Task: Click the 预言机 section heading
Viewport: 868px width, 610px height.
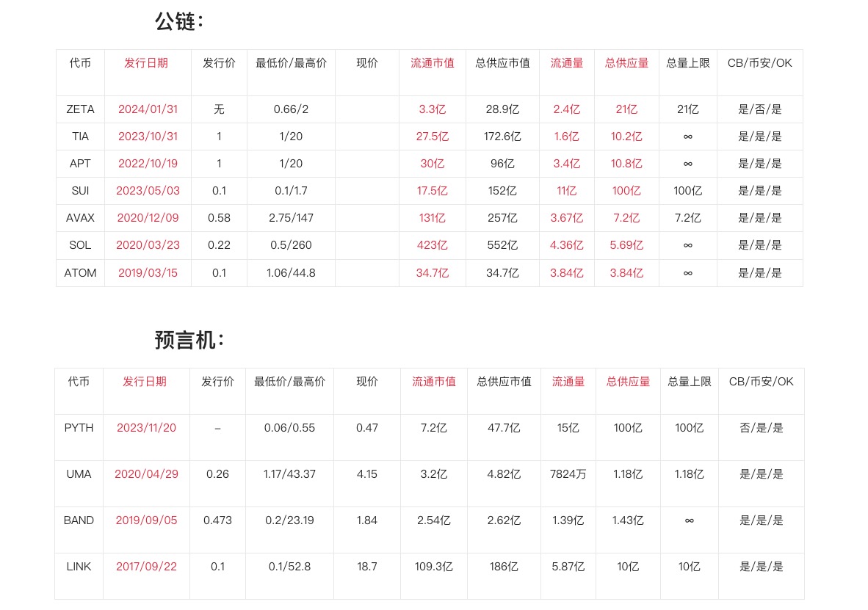Action: pyautogui.click(x=189, y=340)
